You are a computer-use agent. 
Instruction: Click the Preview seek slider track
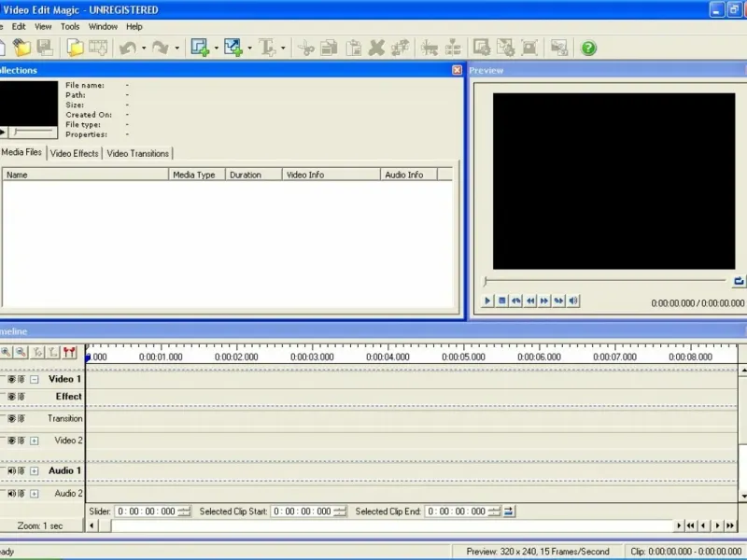[605, 280]
